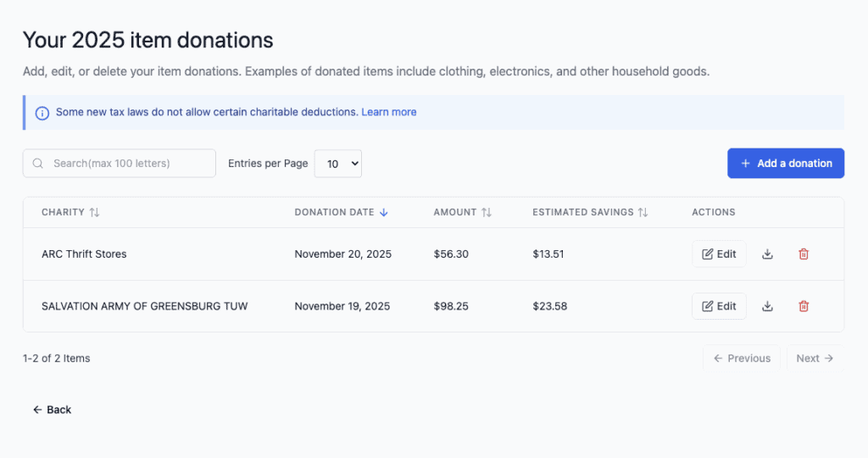Go to the Next page

coord(815,358)
